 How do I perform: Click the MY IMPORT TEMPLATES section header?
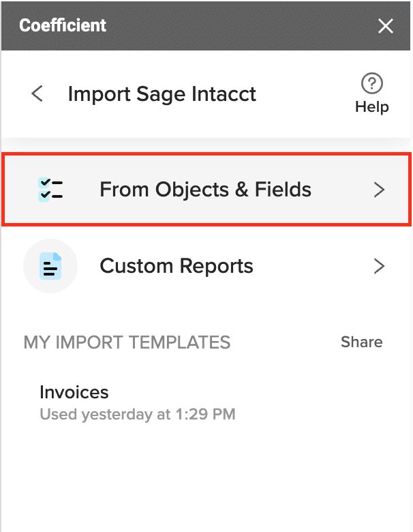(x=127, y=342)
